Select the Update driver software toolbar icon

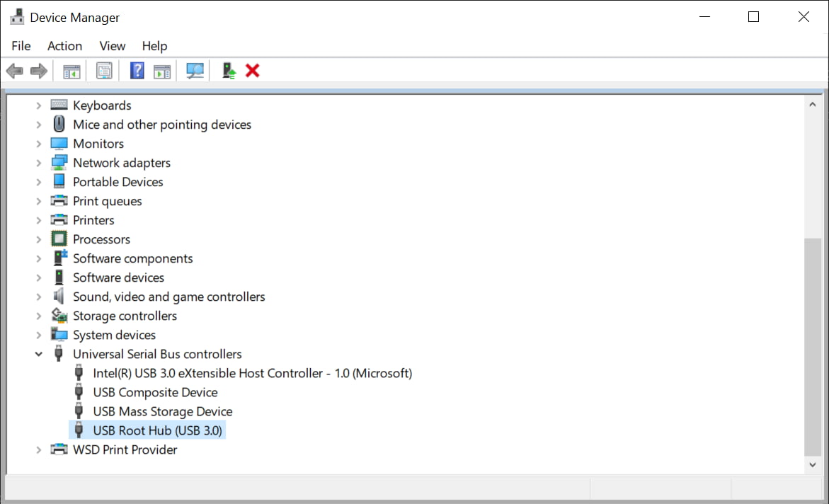pos(227,70)
